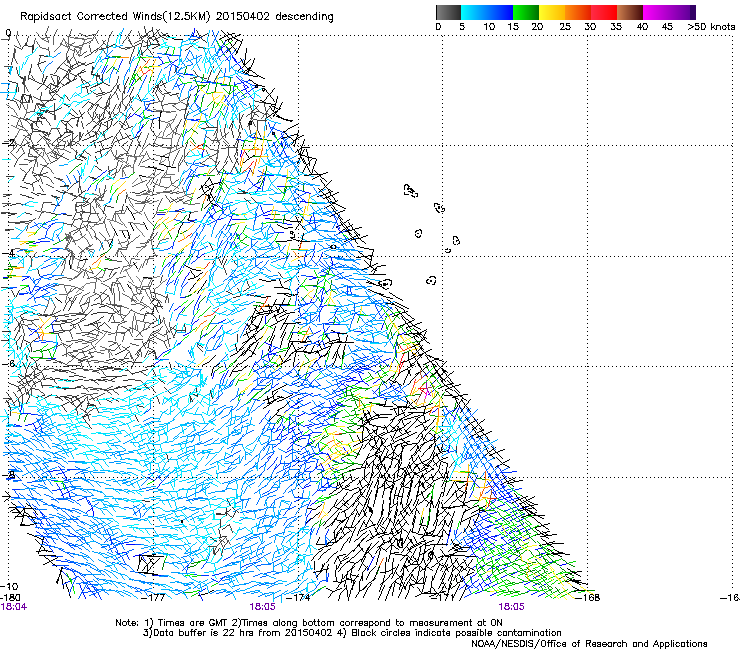Click the "18:05" time label left of -168
The width and height of the screenshot is (740, 650).
(x=511, y=607)
